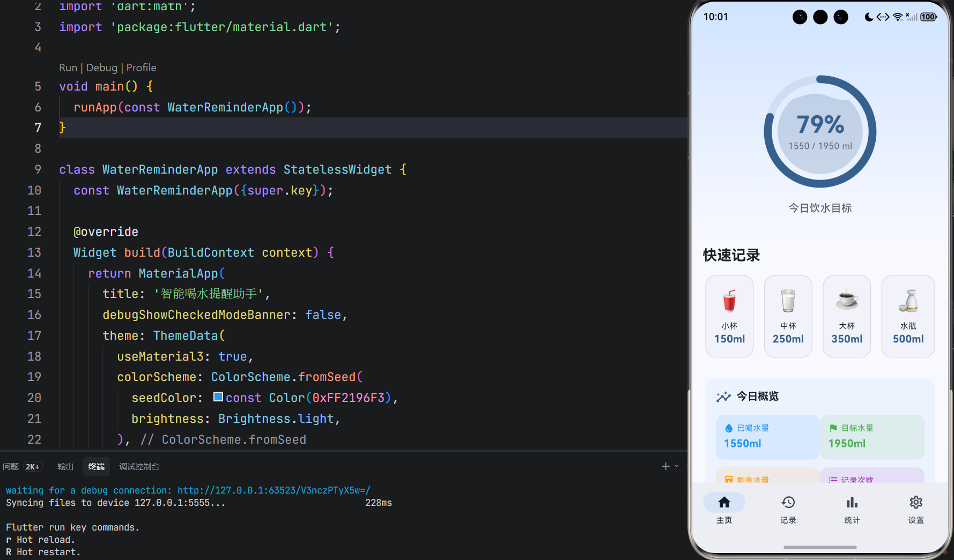Viewport: 954px width, 560px height.
Task: Open the 设置 gear icon
Action: point(916,502)
